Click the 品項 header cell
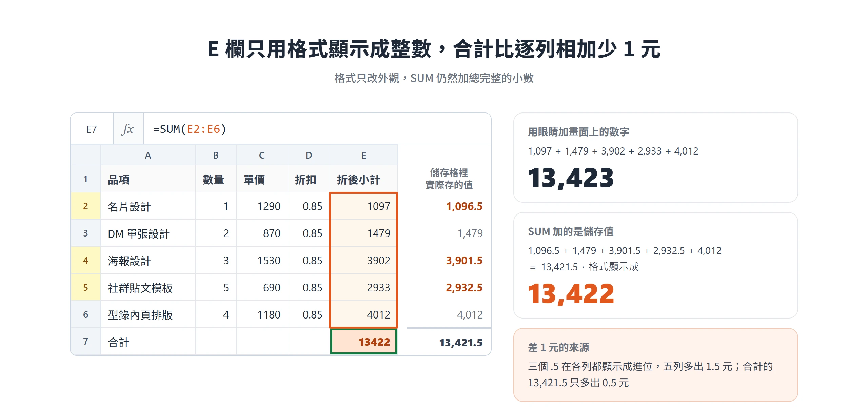Viewport: 868px width, 410px height. (x=148, y=179)
